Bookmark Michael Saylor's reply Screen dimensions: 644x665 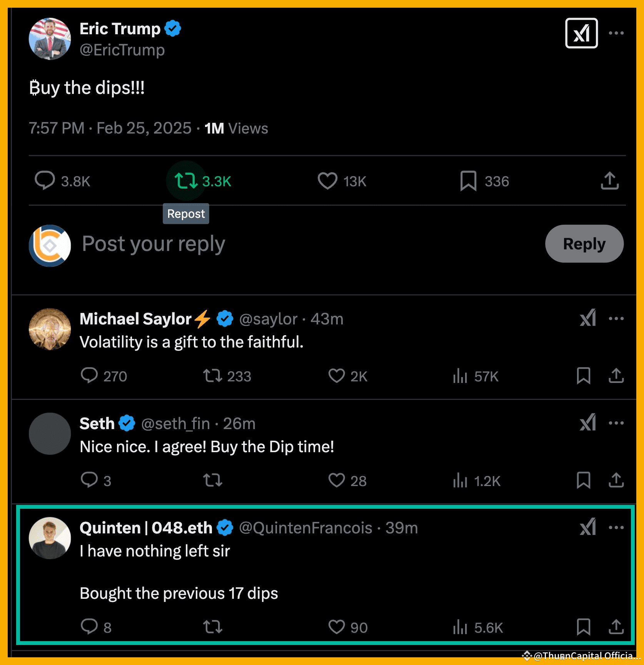pos(584,376)
